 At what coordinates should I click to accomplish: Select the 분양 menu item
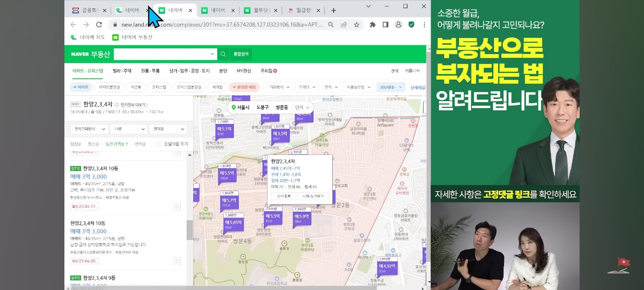coord(223,71)
